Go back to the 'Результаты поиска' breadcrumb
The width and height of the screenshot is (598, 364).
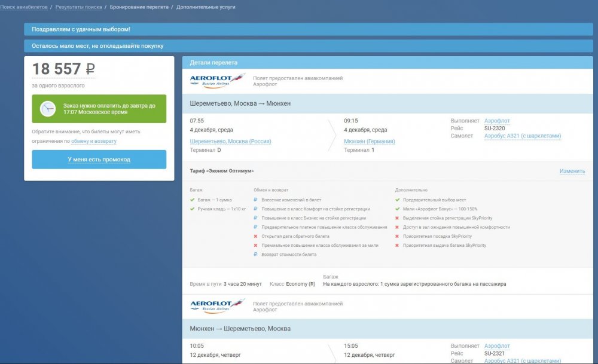tap(78, 7)
